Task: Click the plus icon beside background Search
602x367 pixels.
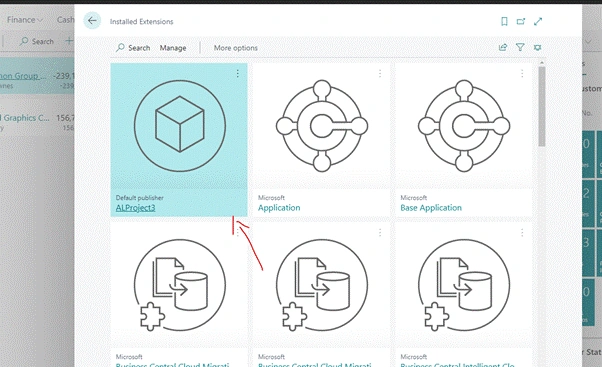Action: pyautogui.click(x=69, y=40)
